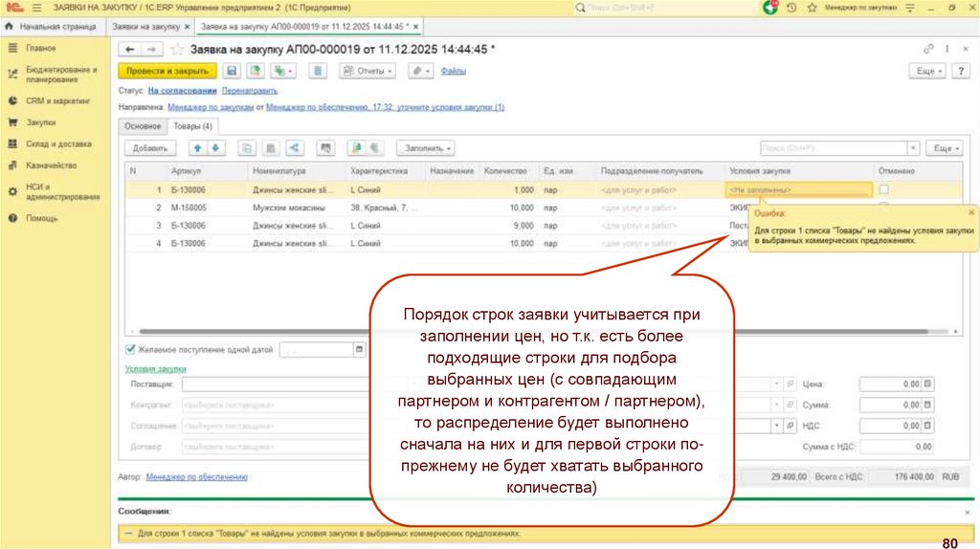Open the attachment paperclip dropdown

421,71
